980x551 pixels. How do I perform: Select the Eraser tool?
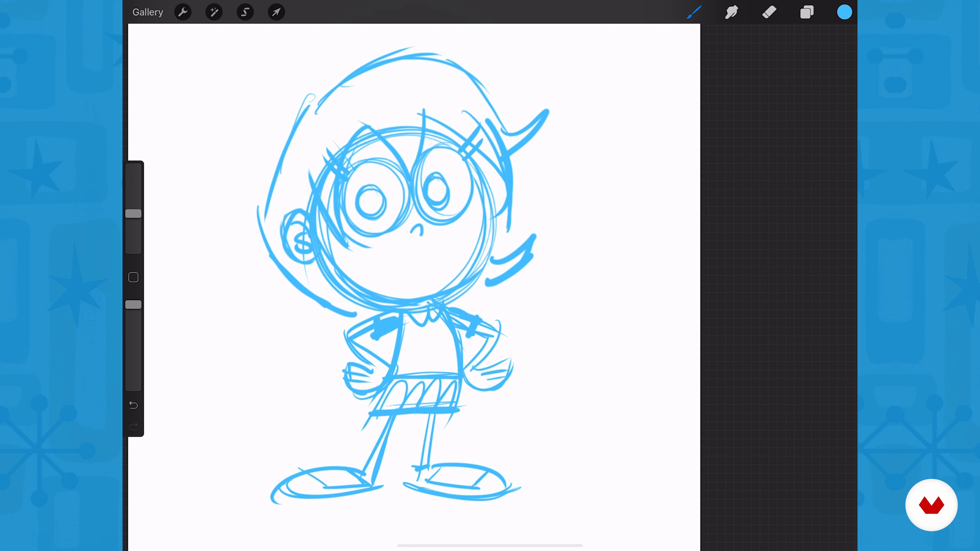tap(769, 12)
